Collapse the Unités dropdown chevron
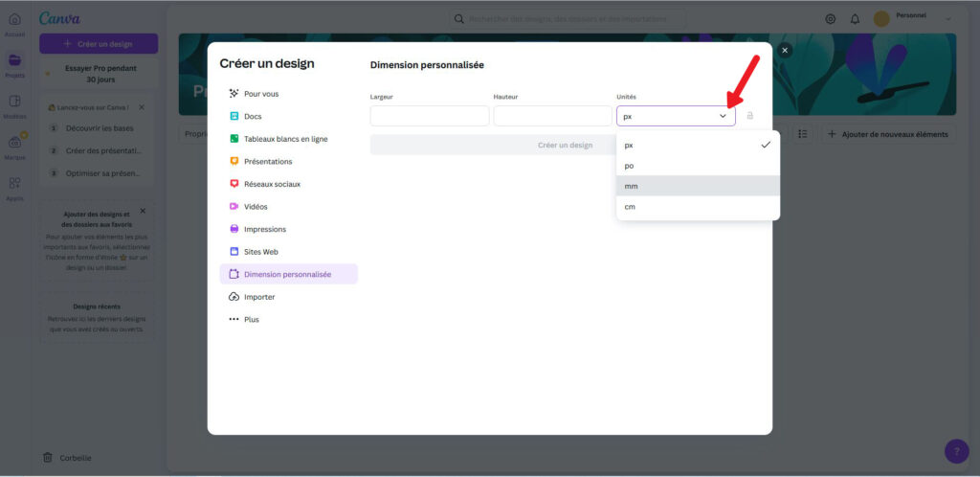 pyautogui.click(x=723, y=116)
